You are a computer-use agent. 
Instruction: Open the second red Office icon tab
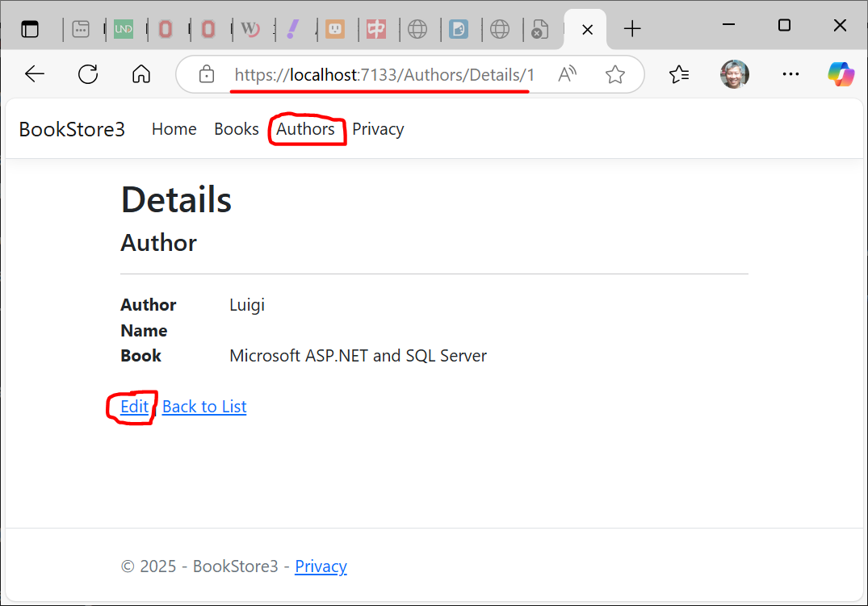[208, 29]
